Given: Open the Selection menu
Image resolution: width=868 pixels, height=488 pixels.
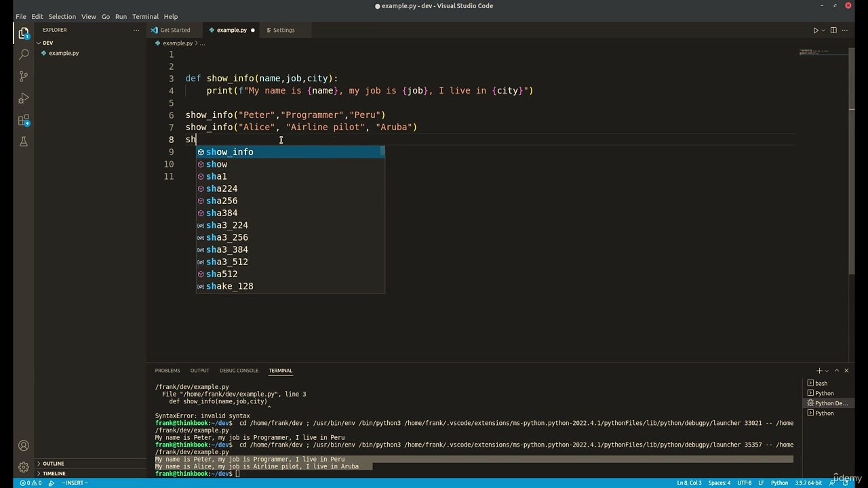Looking at the screenshot, I should tap(62, 16).
